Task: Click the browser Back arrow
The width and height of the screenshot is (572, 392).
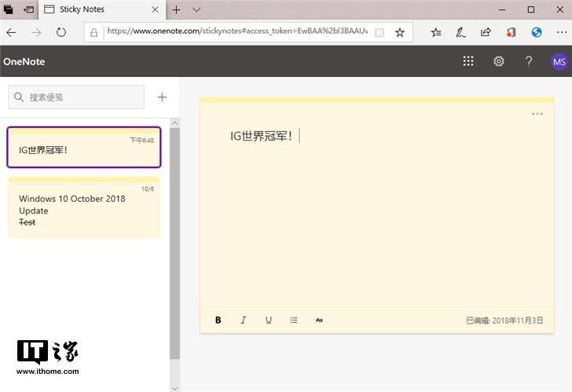Action: pyautogui.click(x=11, y=32)
